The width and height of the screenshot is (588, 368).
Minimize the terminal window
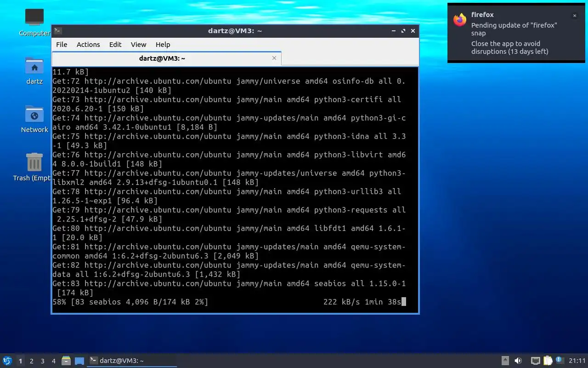coord(394,31)
